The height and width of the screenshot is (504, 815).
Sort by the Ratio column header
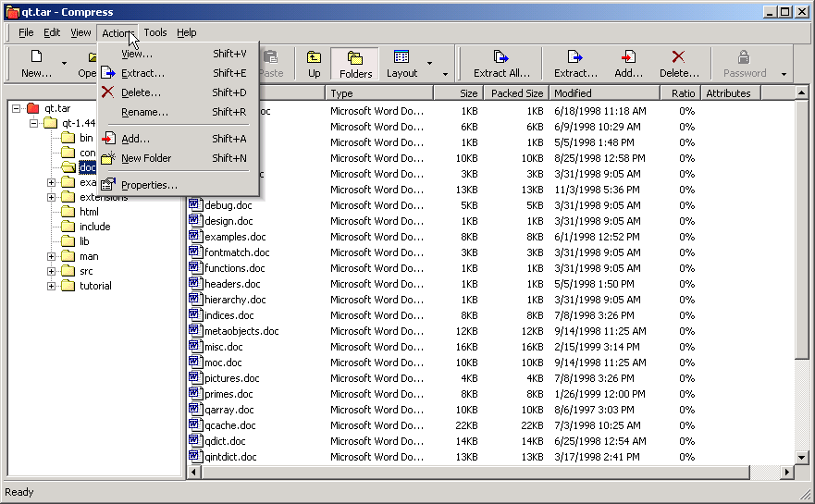tap(680, 93)
